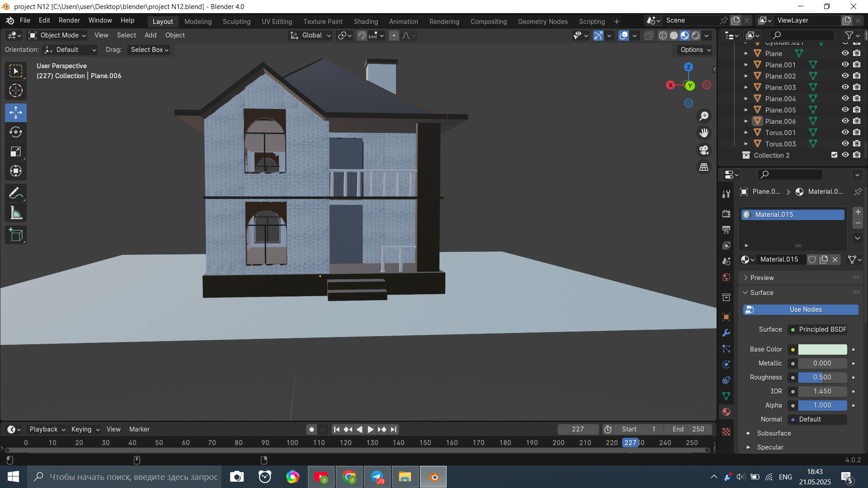Open the Object Data properties tab
The image size is (868, 488).
pyautogui.click(x=726, y=396)
